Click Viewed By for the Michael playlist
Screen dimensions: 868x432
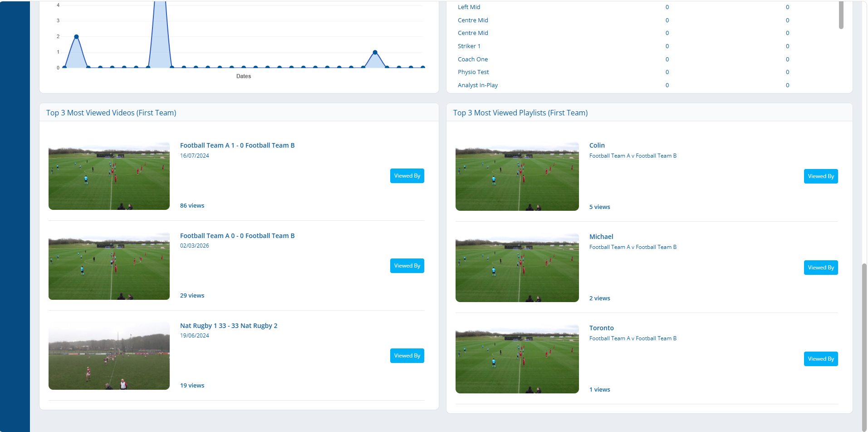tap(820, 267)
